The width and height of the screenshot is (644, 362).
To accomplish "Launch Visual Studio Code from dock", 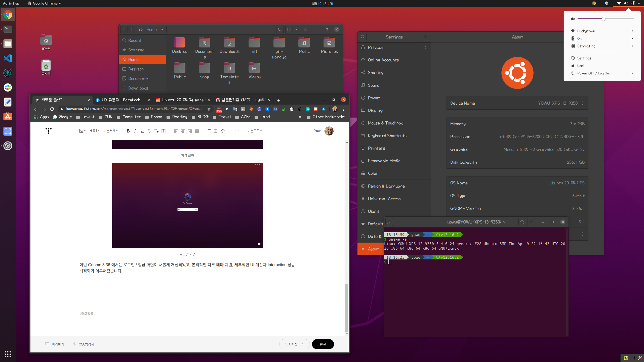I will coord(8,58).
